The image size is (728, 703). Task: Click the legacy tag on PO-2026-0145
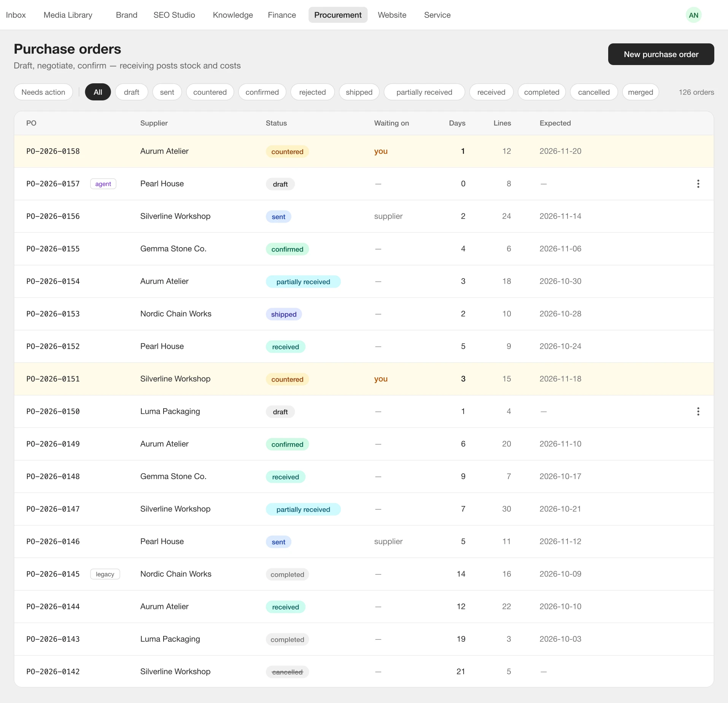click(x=105, y=574)
